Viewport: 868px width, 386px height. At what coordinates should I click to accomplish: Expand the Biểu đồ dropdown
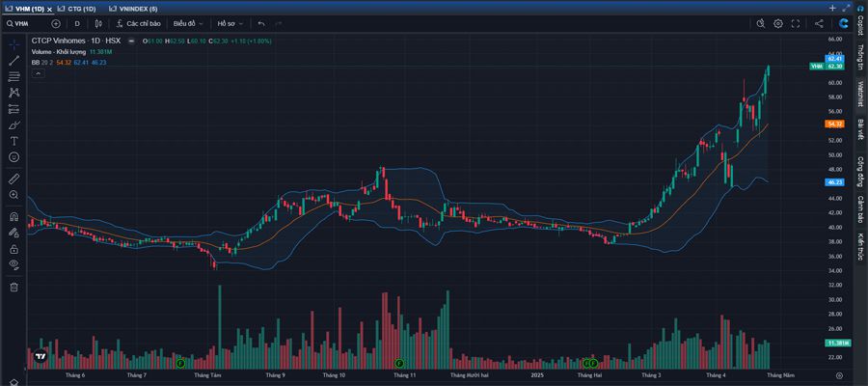[x=188, y=23]
